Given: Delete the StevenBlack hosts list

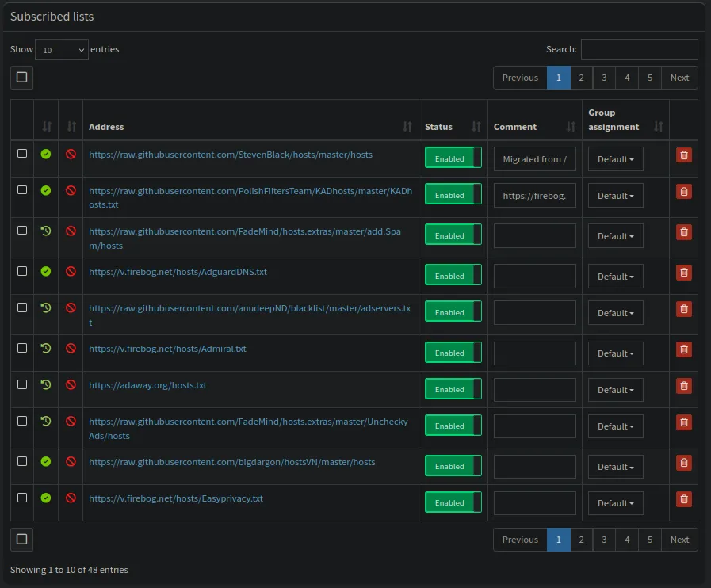Looking at the screenshot, I should tap(684, 155).
